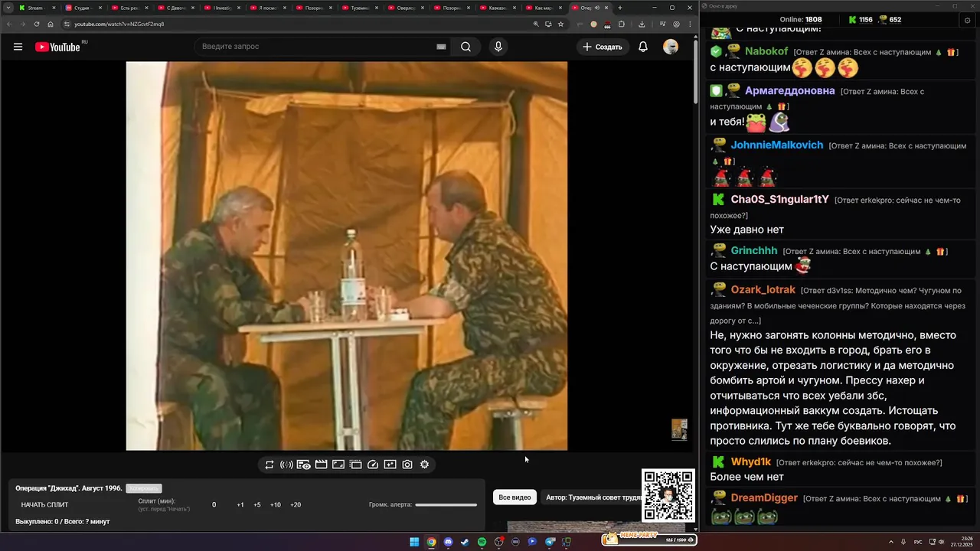The width and height of the screenshot is (980, 551).
Task: Open a new browser tab
Action: point(620,8)
